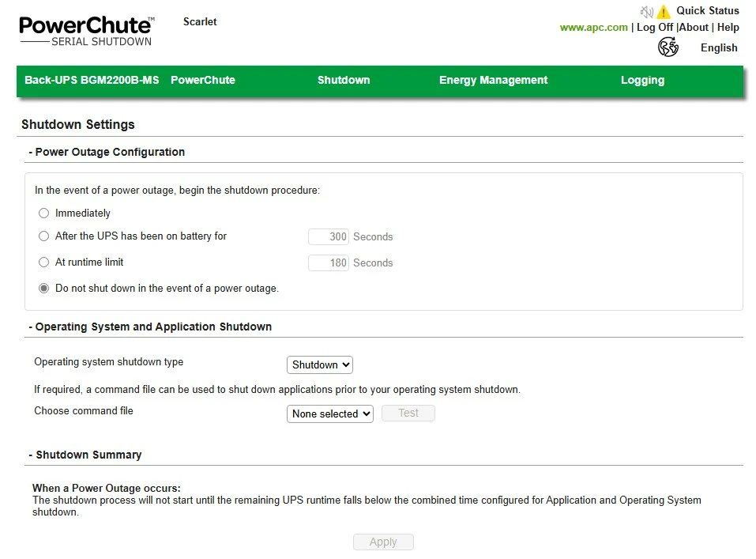This screenshot has height=559, width=756.
Task: Collapse Operating System and Application Shutdown section
Action: 150,327
